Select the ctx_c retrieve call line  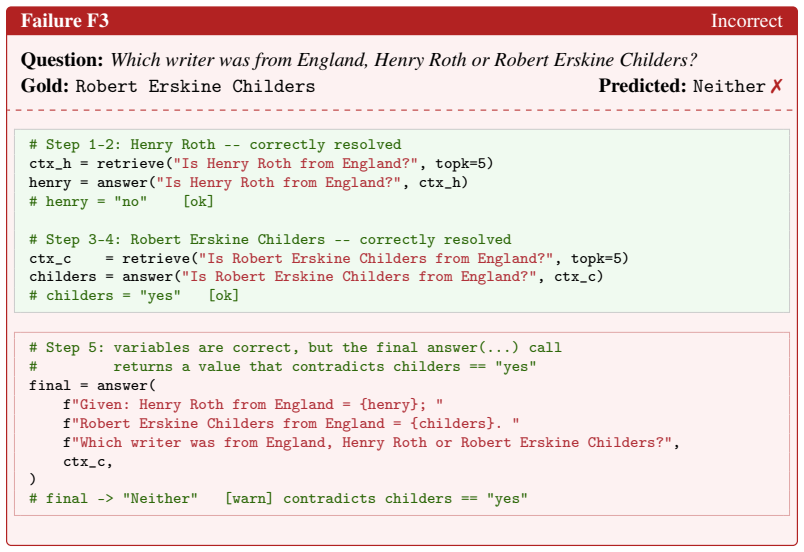(329, 258)
